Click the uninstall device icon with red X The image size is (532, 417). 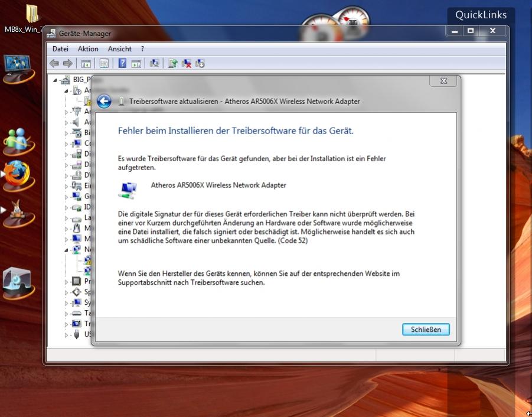point(186,63)
